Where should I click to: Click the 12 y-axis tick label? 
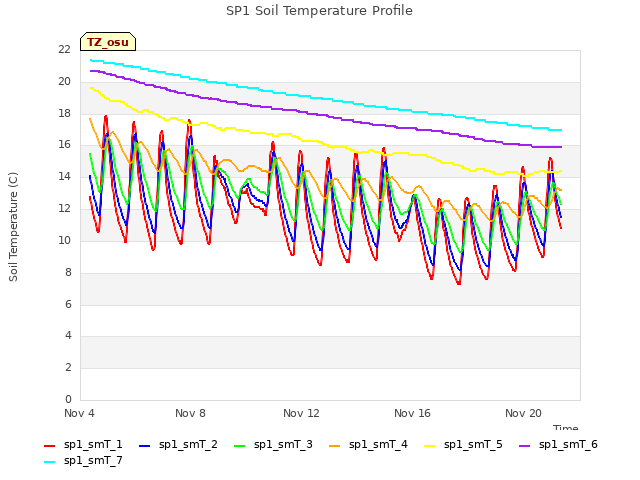pyautogui.click(x=65, y=208)
